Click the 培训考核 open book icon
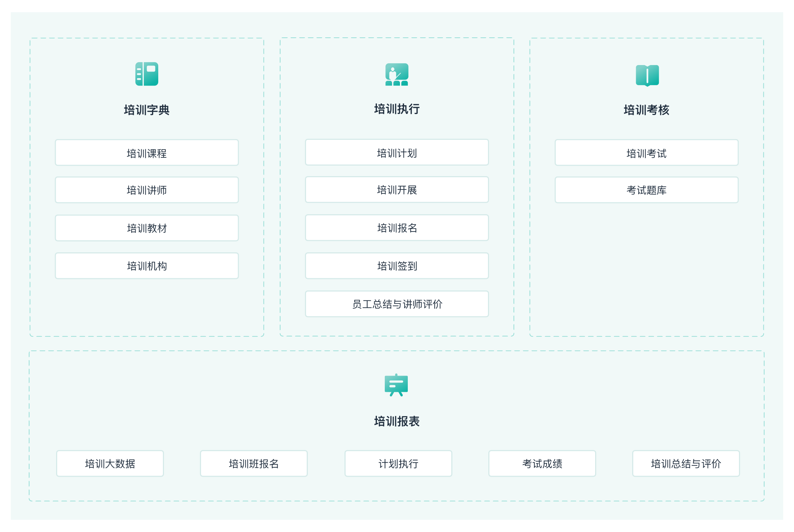Screen dimensions: 794x532 point(647,75)
